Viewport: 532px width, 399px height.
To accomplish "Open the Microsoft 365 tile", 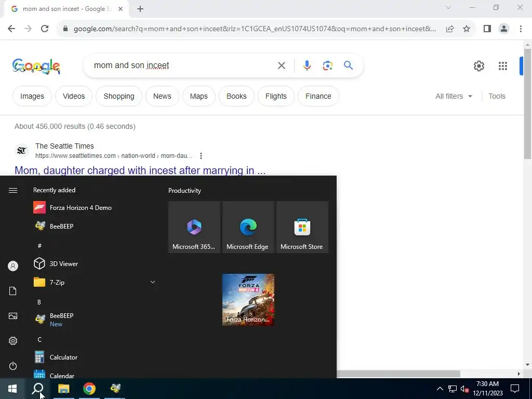I will tap(194, 227).
